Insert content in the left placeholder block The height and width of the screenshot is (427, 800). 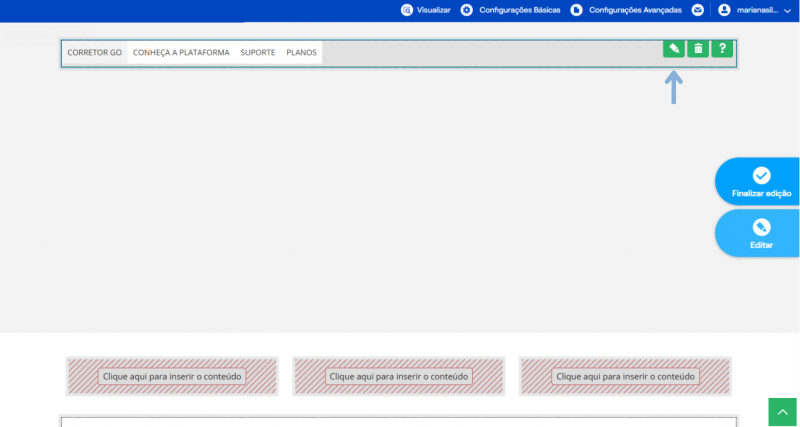click(x=172, y=376)
